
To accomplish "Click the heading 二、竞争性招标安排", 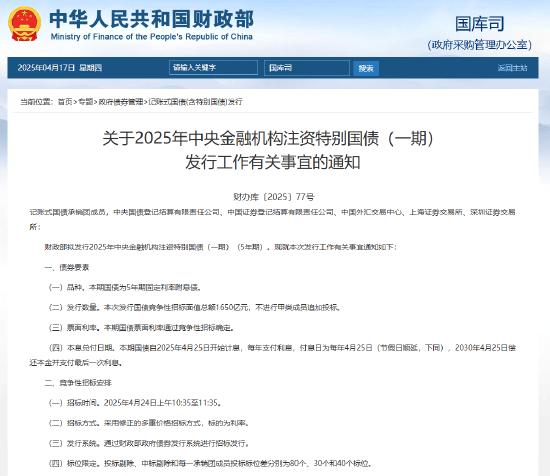I will (x=78, y=383).
